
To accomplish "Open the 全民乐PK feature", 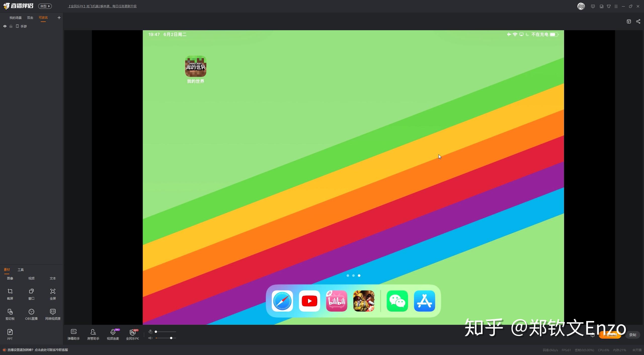I will [x=133, y=334].
